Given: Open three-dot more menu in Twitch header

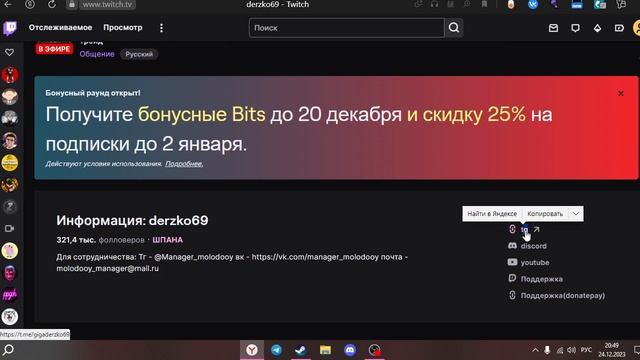Looking at the screenshot, I should pos(161,28).
